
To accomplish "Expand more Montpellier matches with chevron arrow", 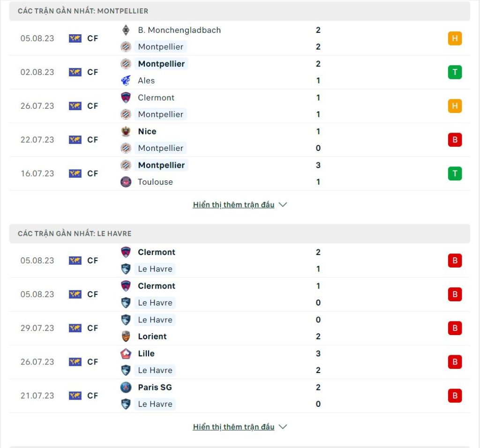I will (x=283, y=205).
